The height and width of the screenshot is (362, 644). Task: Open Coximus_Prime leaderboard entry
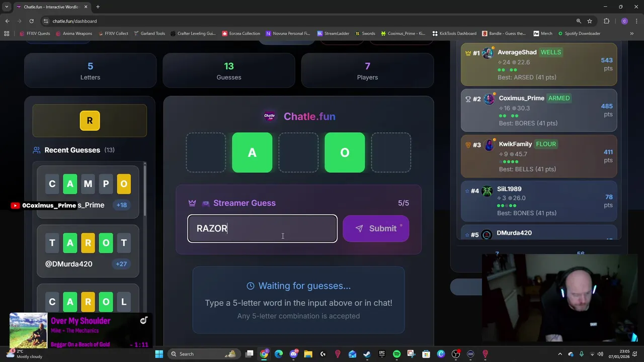(539, 111)
